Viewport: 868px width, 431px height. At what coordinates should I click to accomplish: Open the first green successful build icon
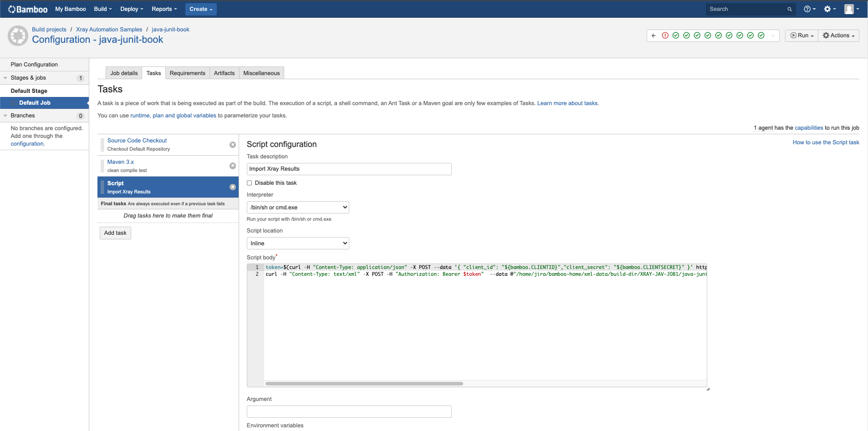coord(676,35)
